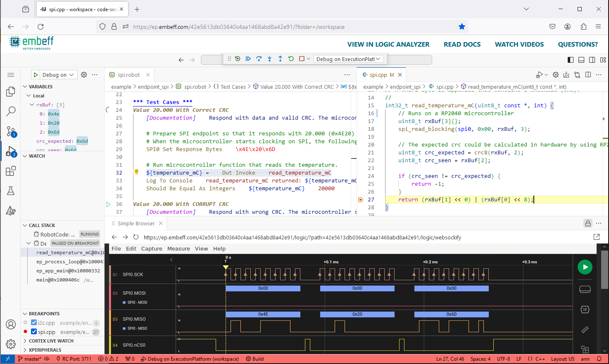Switch to the spi.robot editor tab
Image resolution: width=609 pixels, height=364 pixels.
click(x=128, y=75)
